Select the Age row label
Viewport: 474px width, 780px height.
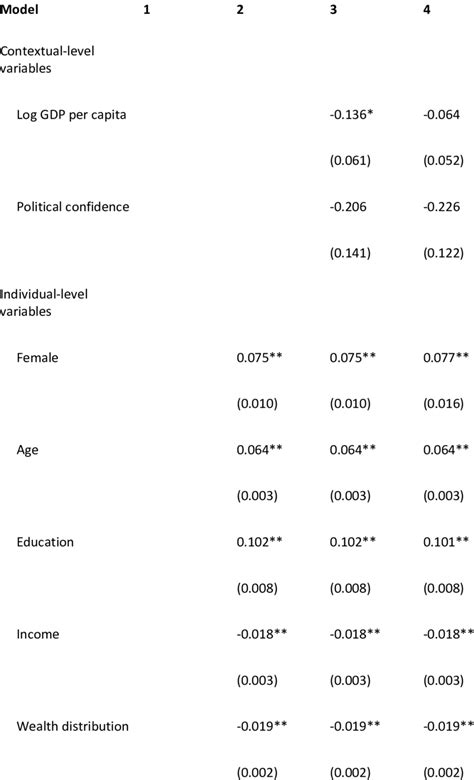27,450
